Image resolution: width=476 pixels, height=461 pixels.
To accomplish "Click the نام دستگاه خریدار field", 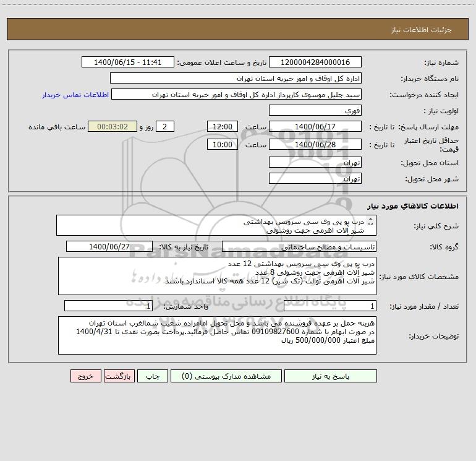I will tap(236, 78).
